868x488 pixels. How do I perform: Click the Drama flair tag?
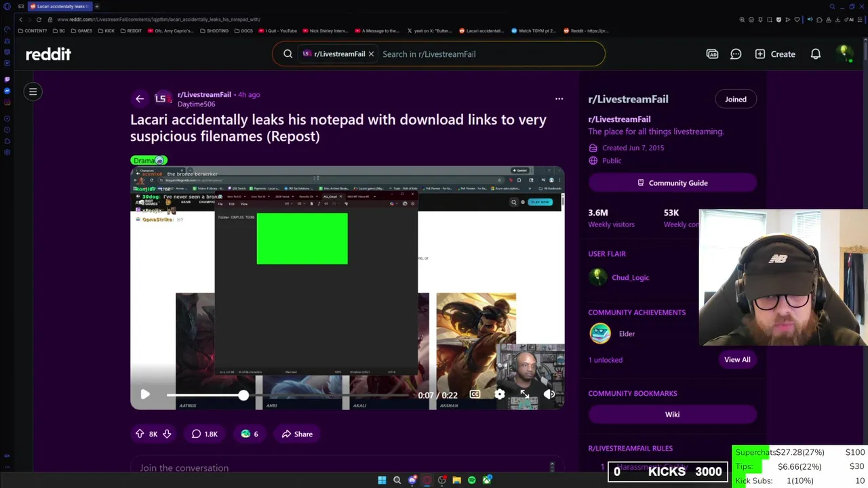(x=149, y=161)
